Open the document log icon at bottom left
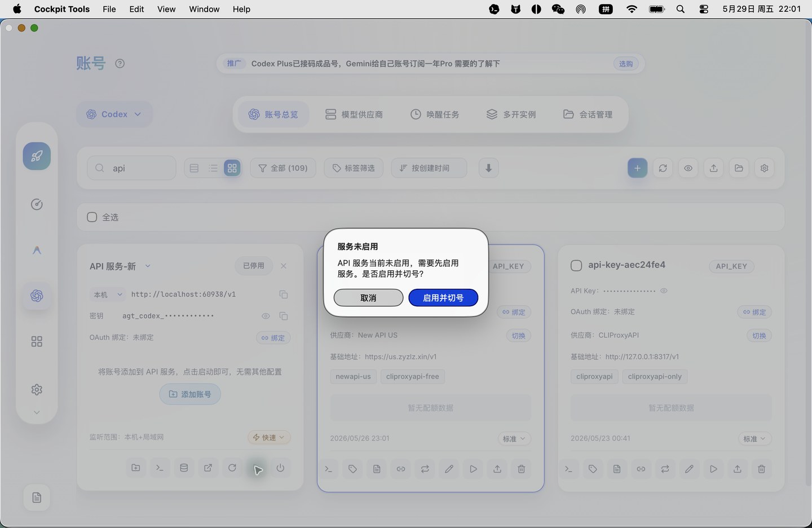Image resolution: width=812 pixels, height=528 pixels. click(x=37, y=498)
